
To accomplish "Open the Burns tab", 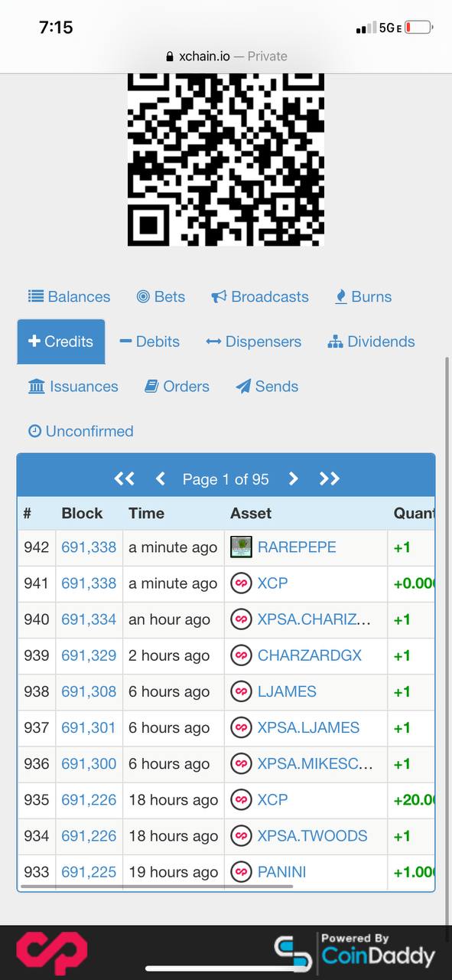I will click(363, 297).
